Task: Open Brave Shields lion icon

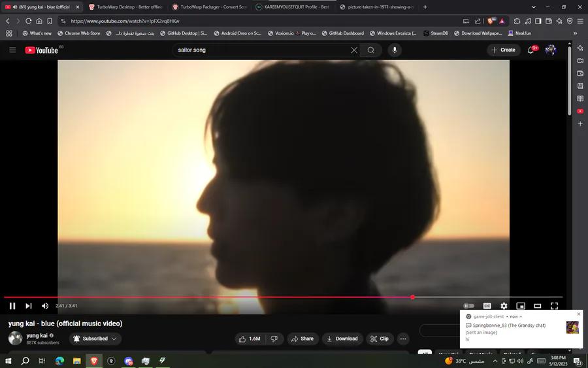Action: pyautogui.click(x=491, y=21)
